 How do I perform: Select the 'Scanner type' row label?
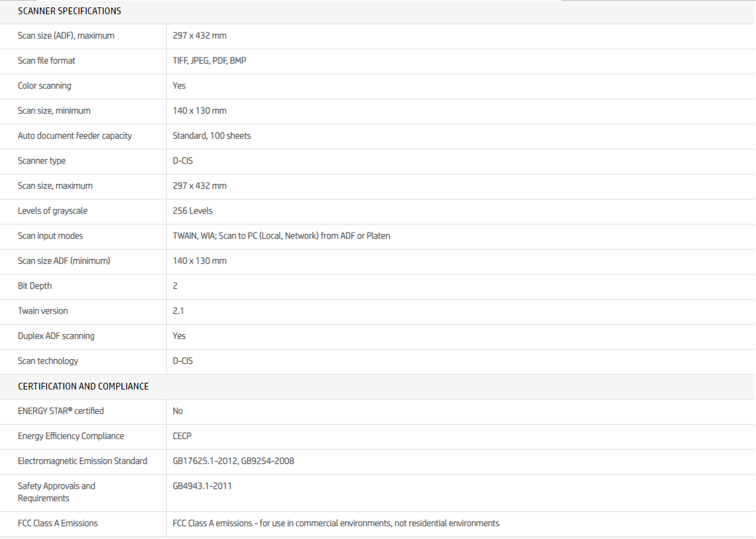click(x=42, y=161)
